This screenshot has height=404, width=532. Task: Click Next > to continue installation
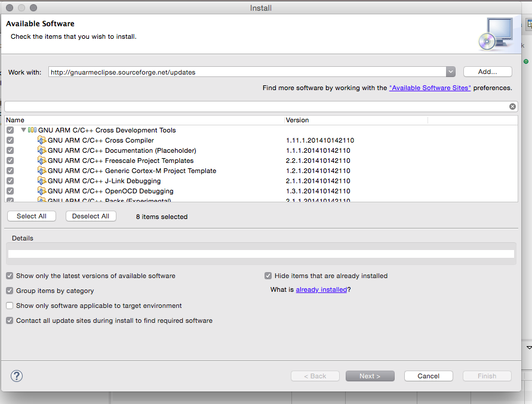[370, 376]
